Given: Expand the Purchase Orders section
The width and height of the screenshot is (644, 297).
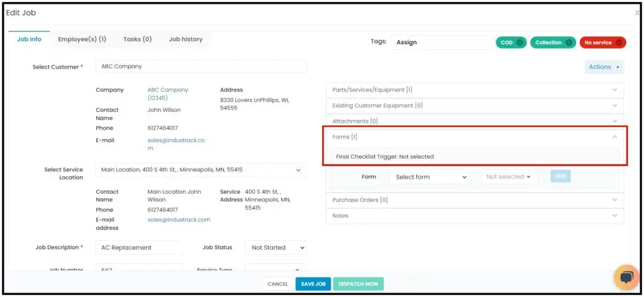Looking at the screenshot, I should pos(474,200).
